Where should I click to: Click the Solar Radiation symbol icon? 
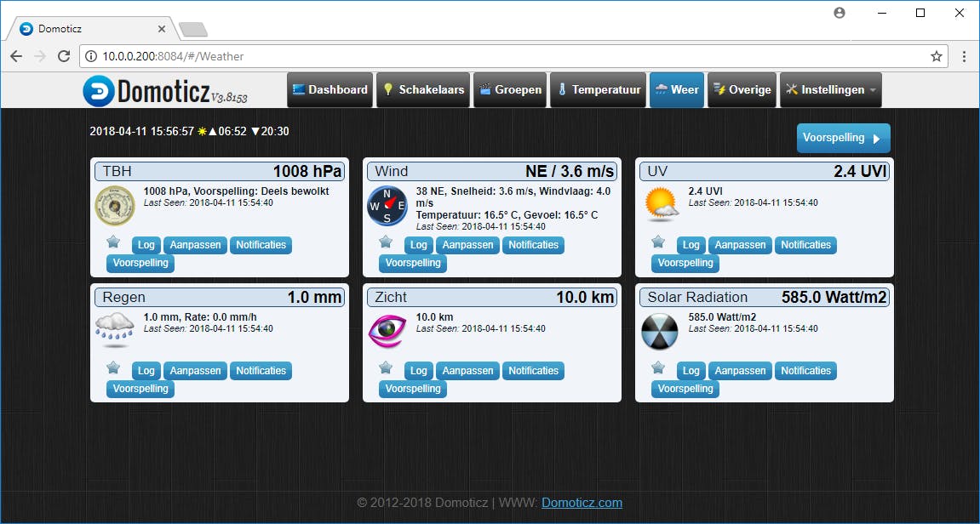659,332
